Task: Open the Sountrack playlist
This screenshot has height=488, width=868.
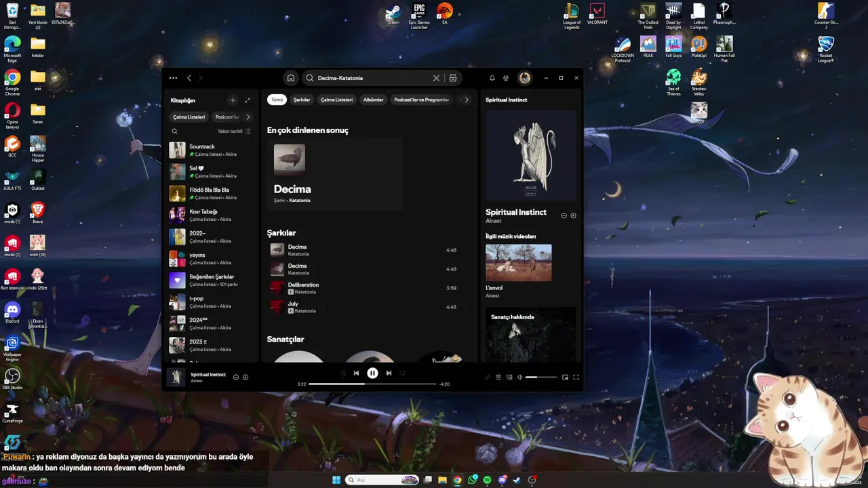Action: click(x=212, y=150)
